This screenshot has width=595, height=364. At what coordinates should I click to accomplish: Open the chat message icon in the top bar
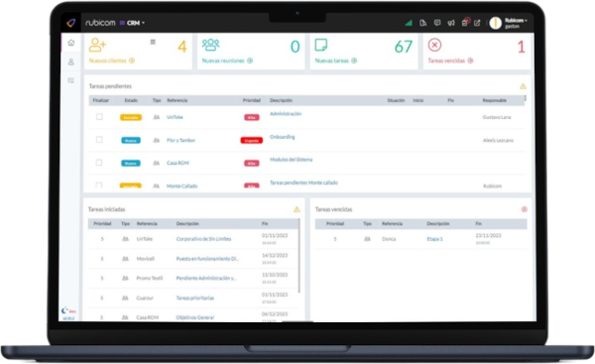(x=437, y=23)
